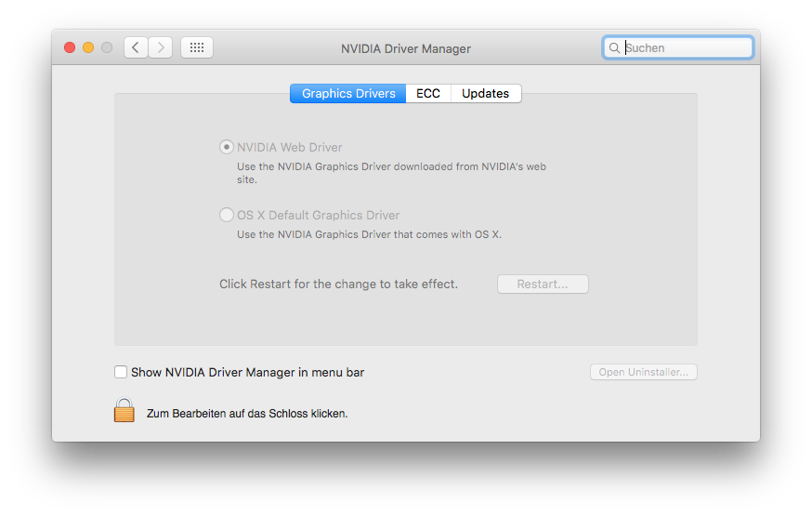Click the magnifying glass in the search field
812x516 pixels.
pos(614,48)
